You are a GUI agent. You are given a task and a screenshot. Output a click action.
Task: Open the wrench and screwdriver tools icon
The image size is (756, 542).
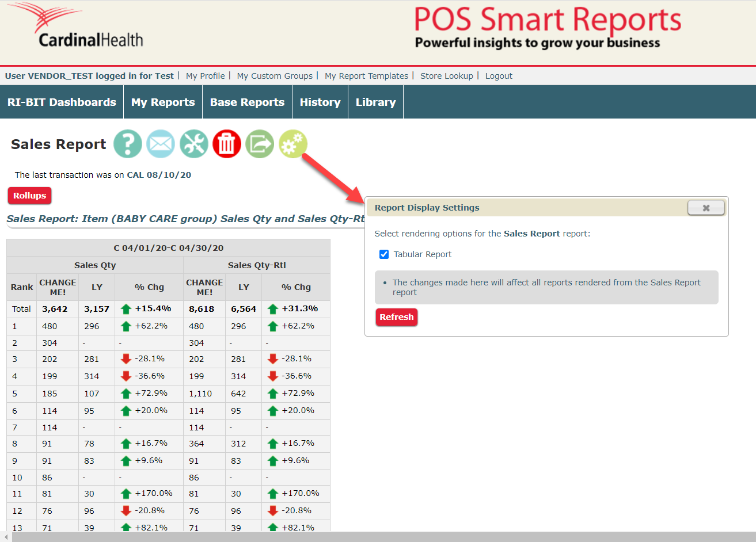pyautogui.click(x=193, y=144)
